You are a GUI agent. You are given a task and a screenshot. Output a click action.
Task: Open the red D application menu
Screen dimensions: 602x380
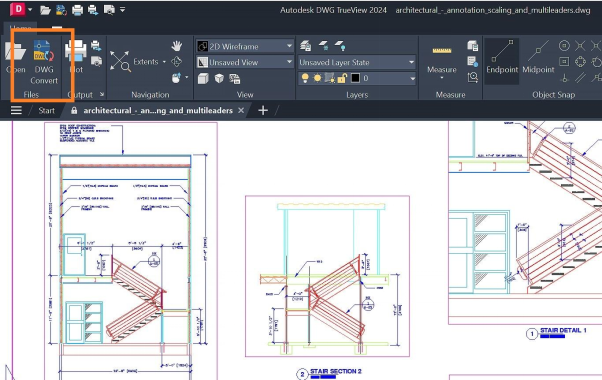tap(17, 9)
